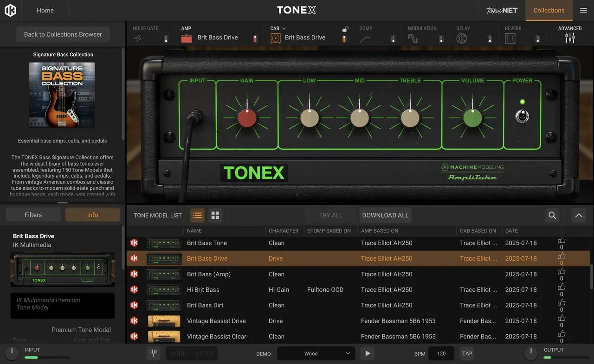Go to the Home tab

click(45, 10)
